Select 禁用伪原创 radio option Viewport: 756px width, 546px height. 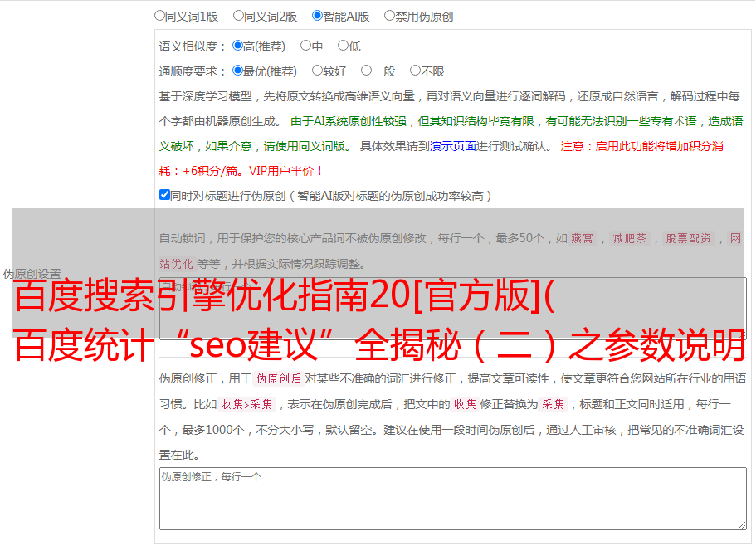coord(389,16)
